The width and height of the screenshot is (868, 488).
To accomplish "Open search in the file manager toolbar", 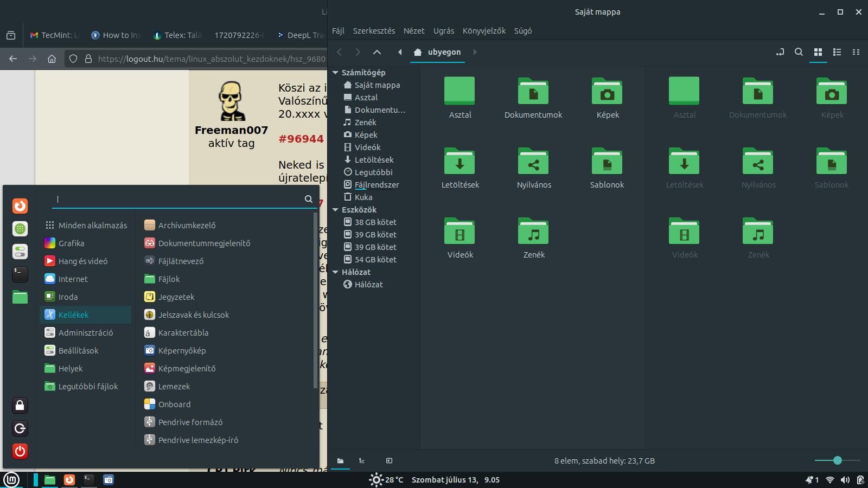I will point(799,52).
